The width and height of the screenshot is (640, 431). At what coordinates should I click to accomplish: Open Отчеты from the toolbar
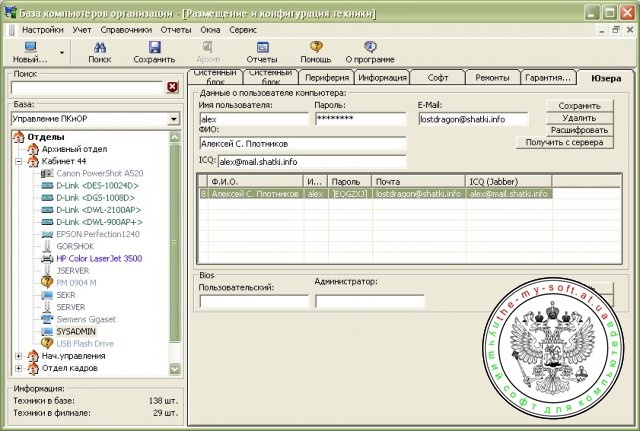pos(261,47)
